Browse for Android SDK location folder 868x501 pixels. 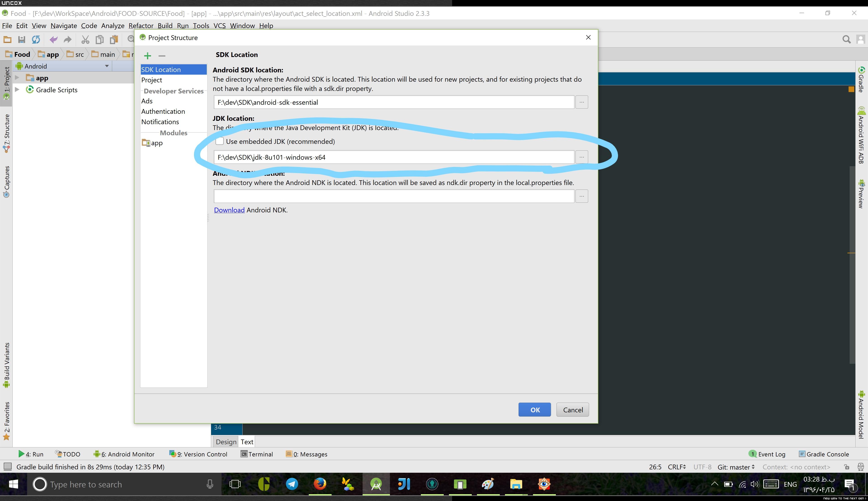(x=582, y=102)
